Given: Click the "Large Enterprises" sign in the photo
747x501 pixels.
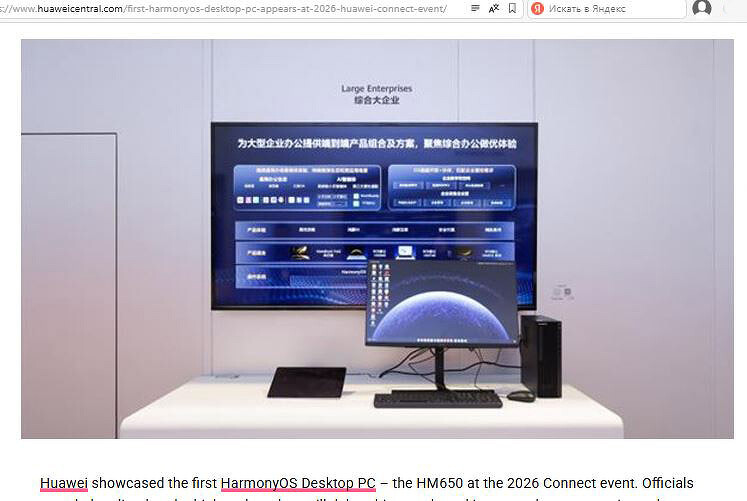Looking at the screenshot, I should pos(376,89).
